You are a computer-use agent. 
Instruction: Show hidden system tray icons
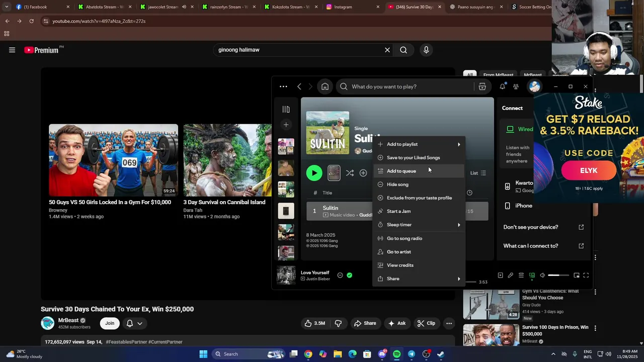[x=553, y=354]
